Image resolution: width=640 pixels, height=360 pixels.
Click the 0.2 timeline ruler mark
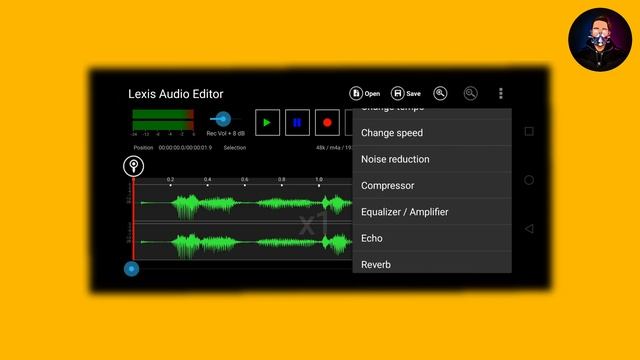(x=170, y=180)
